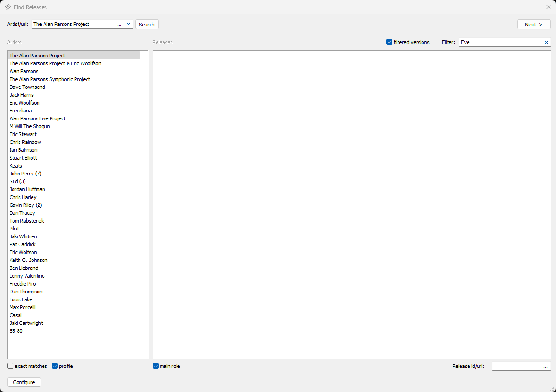The image size is (556, 392).
Task: Select Jordan Huffman in Artists list
Action: [x=74, y=189]
